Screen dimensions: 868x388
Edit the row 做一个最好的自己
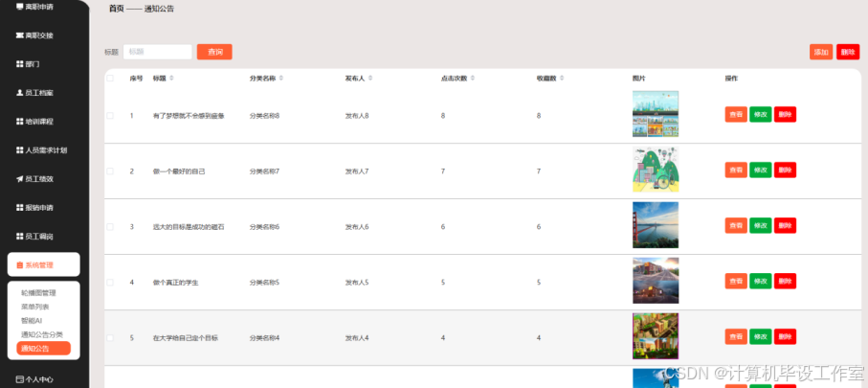coord(761,171)
